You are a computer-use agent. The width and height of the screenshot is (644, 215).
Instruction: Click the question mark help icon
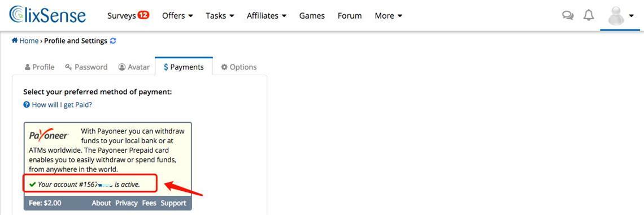(x=27, y=105)
